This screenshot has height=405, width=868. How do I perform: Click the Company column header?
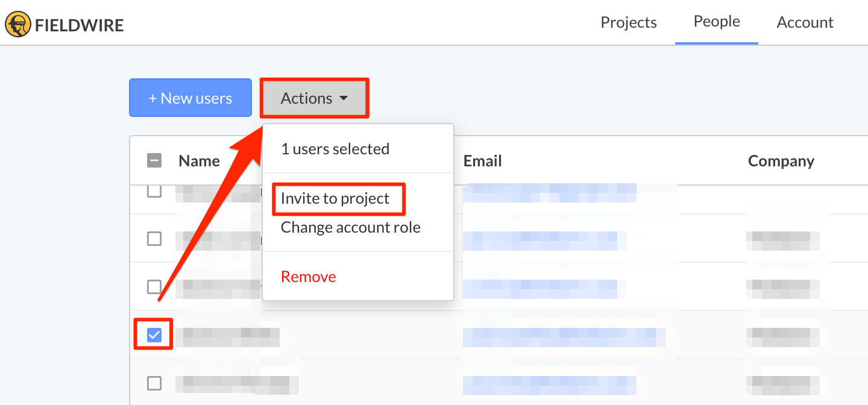781,160
